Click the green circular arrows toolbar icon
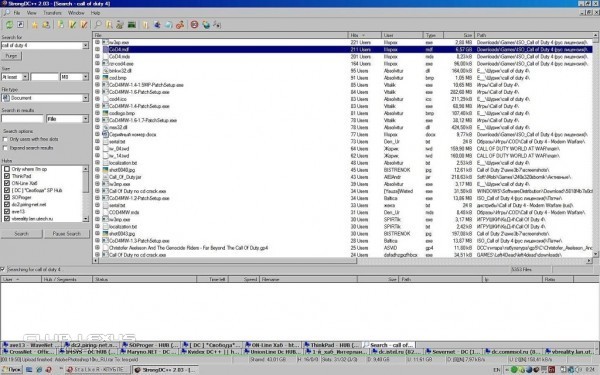The image size is (600, 375). [9, 25]
